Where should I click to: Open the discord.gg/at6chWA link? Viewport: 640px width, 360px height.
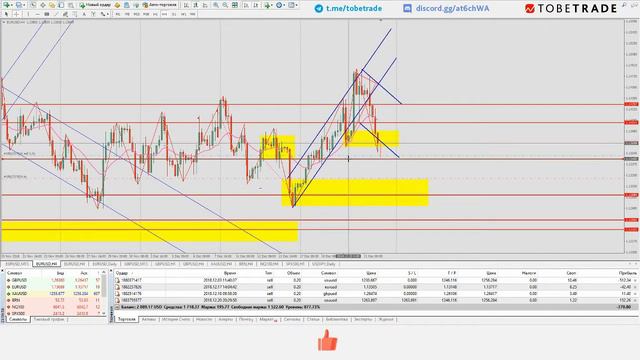point(446,8)
